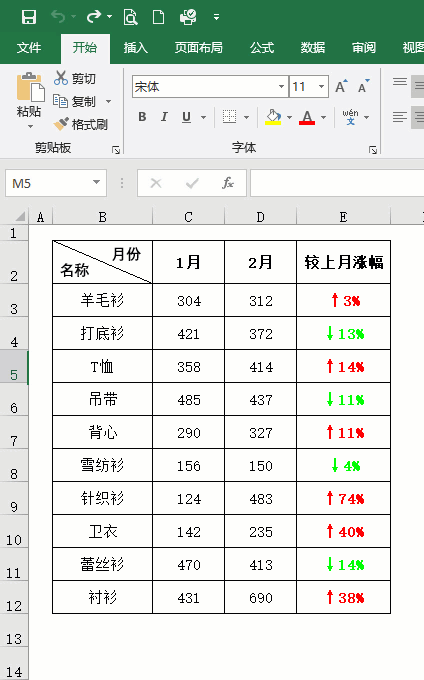The height and width of the screenshot is (680, 424).
Task: Expand the 粘贴 options arrow
Action: [x=30, y=126]
